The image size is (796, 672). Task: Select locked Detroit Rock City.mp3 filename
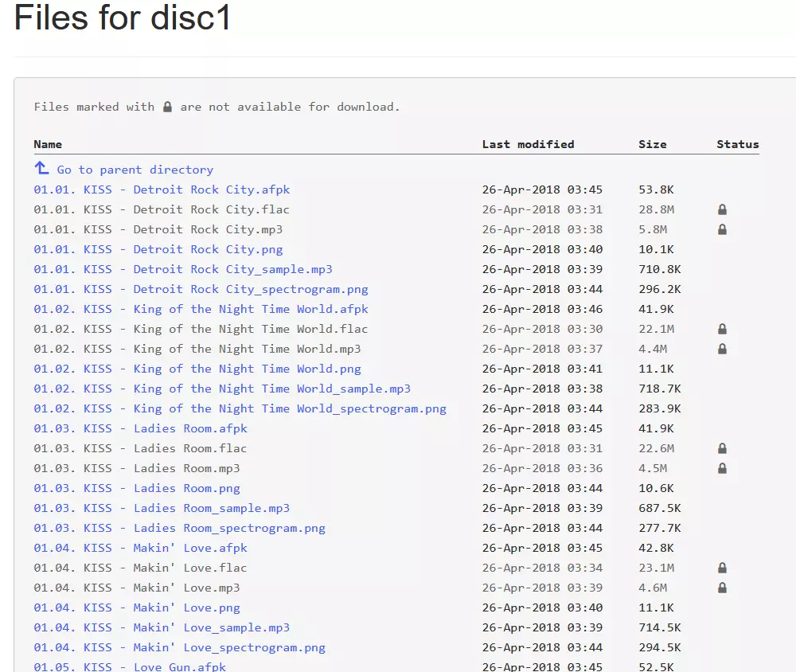158,229
